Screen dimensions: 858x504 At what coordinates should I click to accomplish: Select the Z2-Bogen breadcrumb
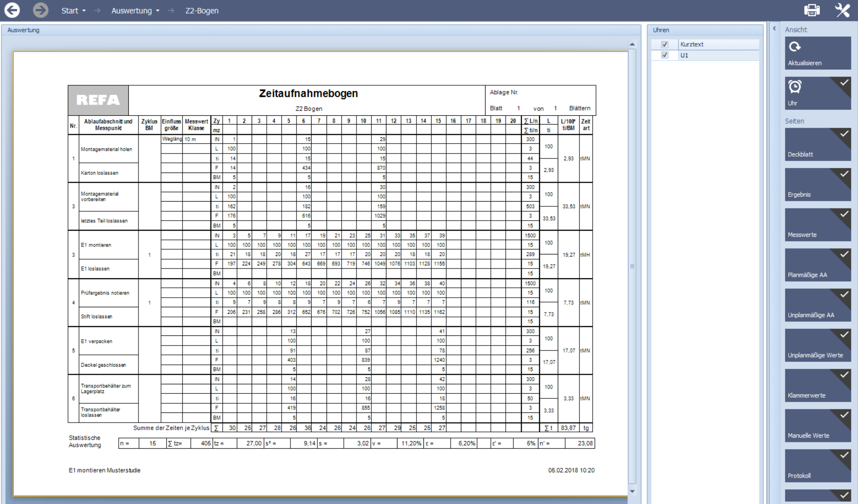[x=202, y=11]
